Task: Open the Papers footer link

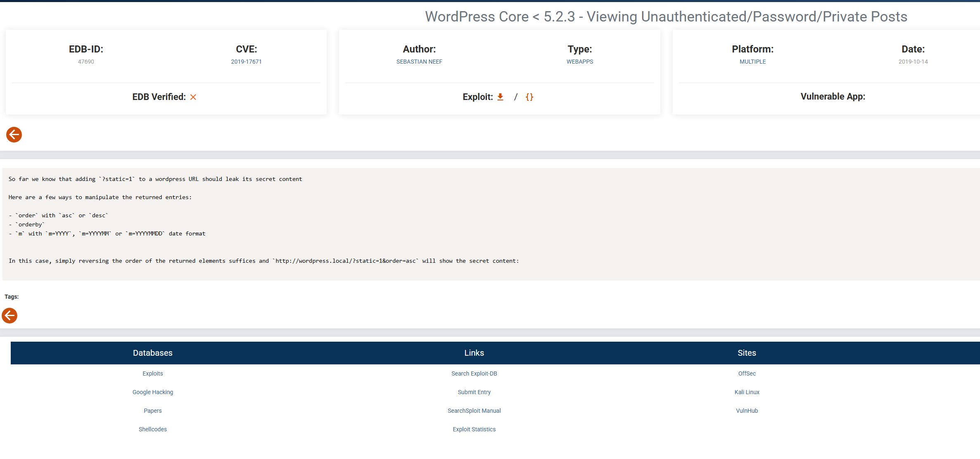Action: (x=153, y=411)
